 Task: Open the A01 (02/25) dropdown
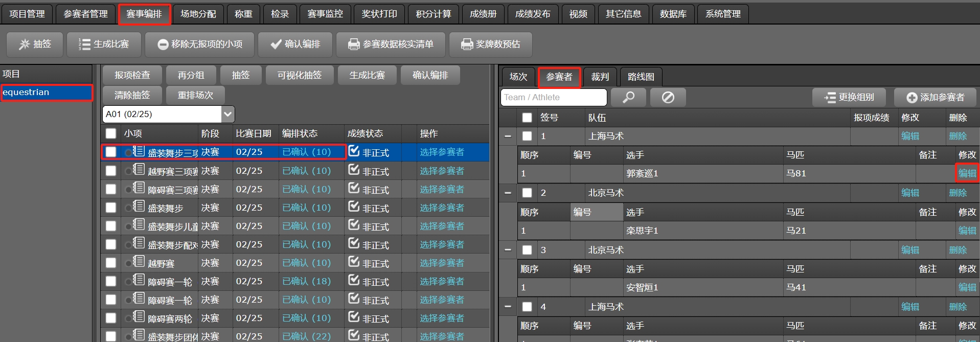point(228,114)
